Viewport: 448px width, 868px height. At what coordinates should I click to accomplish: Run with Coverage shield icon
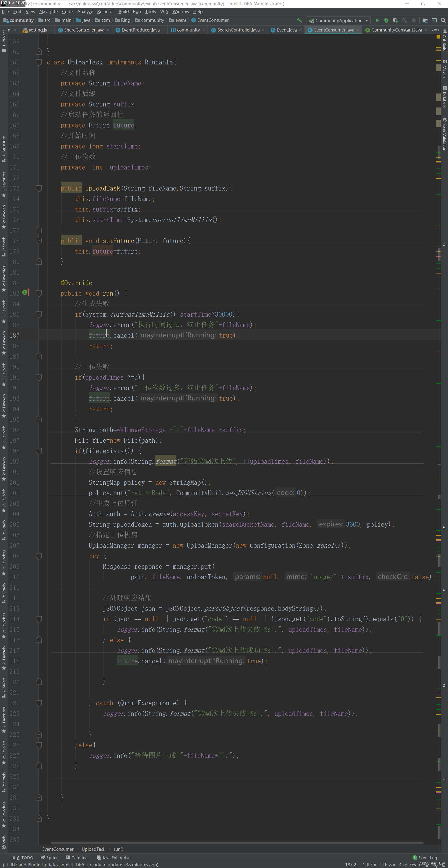395,20
